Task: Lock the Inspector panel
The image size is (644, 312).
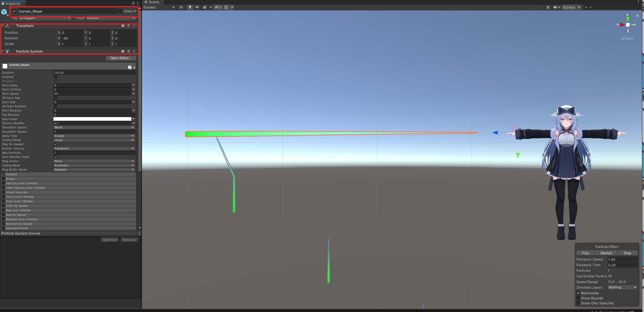Action: coord(133,3)
